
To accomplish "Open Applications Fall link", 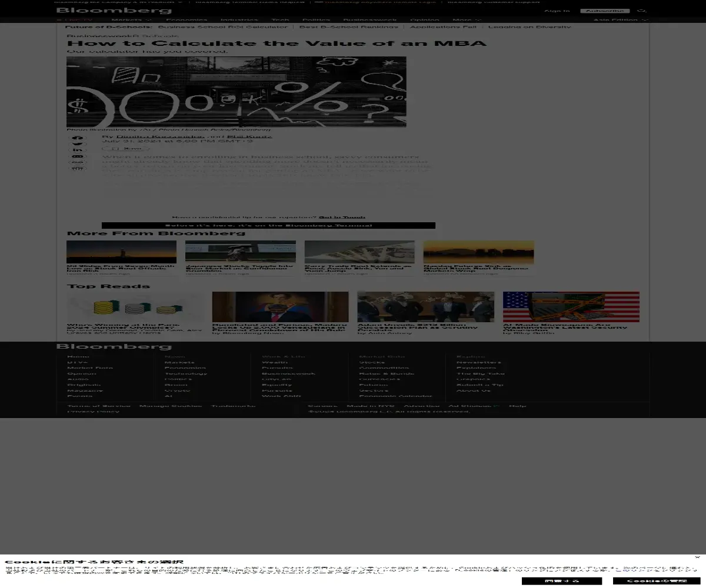I will [443, 27].
